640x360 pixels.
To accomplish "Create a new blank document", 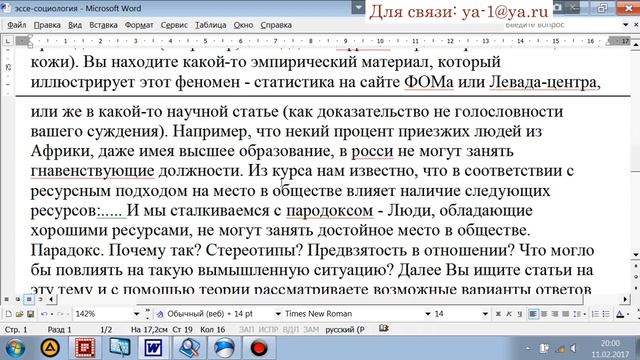I will point(8,314).
